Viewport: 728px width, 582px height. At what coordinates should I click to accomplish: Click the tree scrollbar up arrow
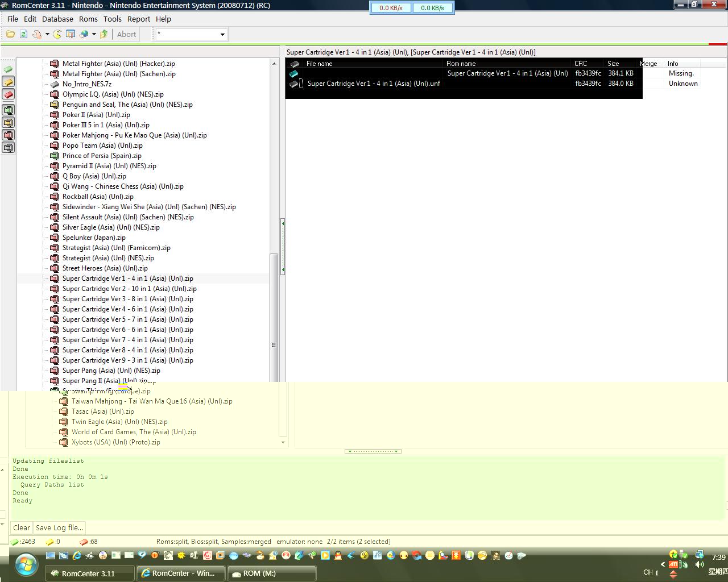pos(274,64)
